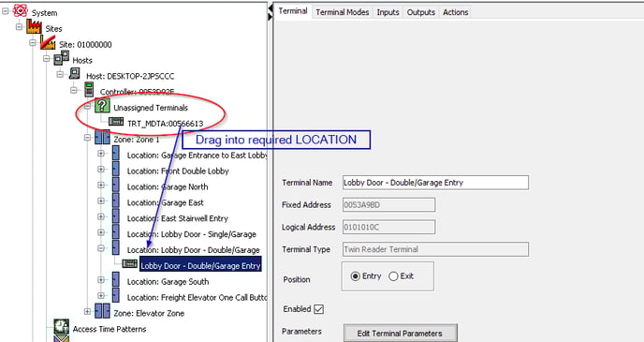Select the Controller device icon
The height and width of the screenshot is (342, 644).
click(x=89, y=90)
